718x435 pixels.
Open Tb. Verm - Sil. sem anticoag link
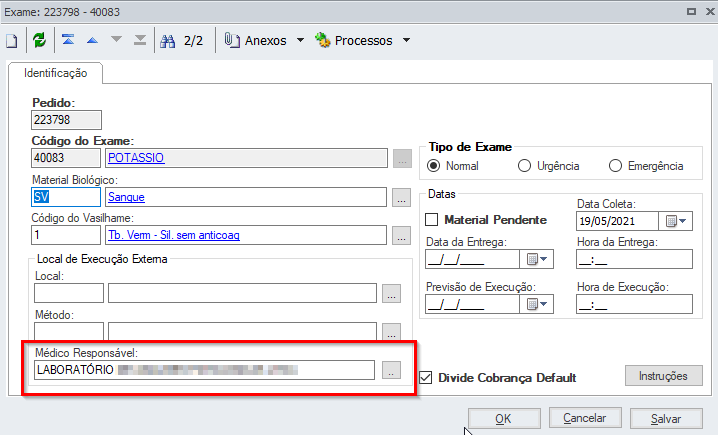click(x=174, y=235)
